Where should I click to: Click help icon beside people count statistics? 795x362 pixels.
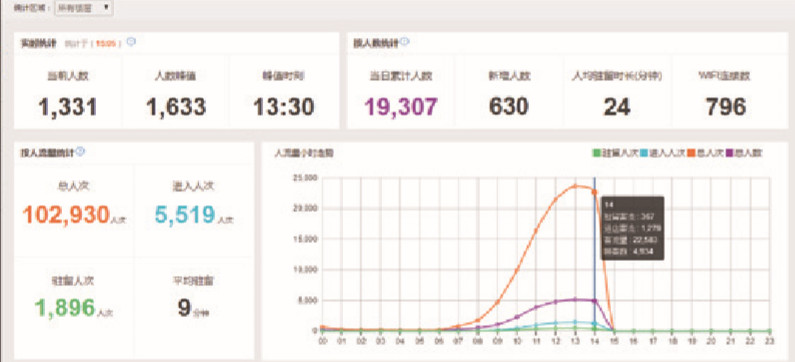point(405,42)
